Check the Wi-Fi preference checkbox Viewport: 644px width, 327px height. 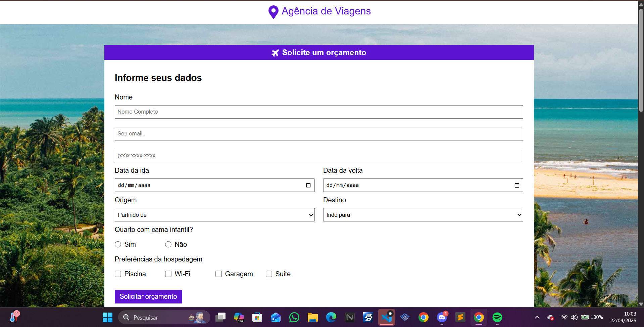tap(168, 274)
